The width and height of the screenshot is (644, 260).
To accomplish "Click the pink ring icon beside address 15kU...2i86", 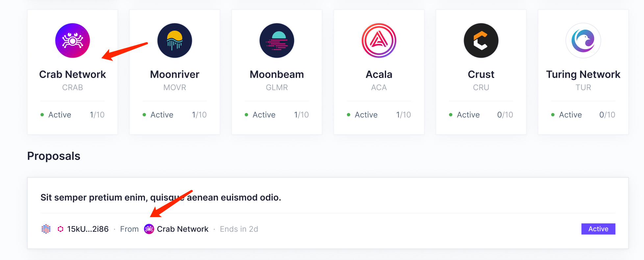I will [x=61, y=229].
